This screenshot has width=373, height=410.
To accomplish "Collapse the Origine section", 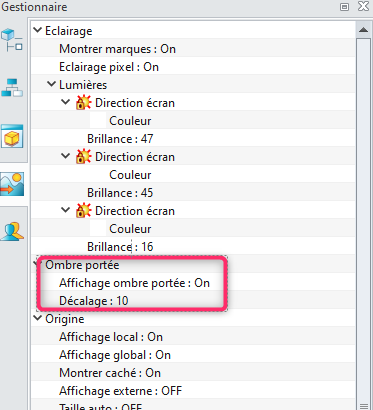I will pyautogui.click(x=38, y=318).
